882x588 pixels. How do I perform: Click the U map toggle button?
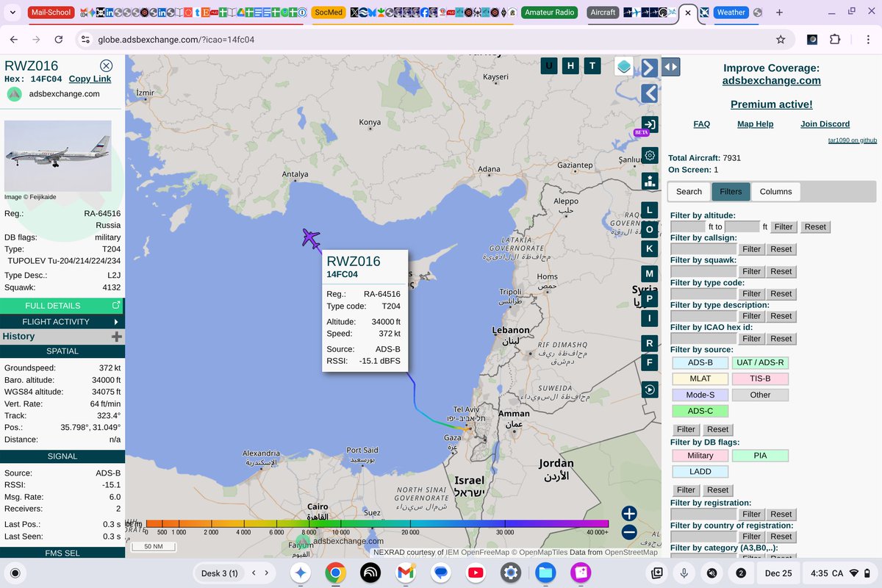[548, 66]
